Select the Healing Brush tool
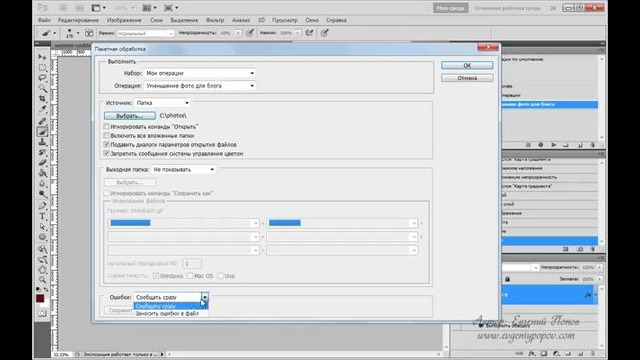Viewport: 640px width, 360px height. pos(42,121)
